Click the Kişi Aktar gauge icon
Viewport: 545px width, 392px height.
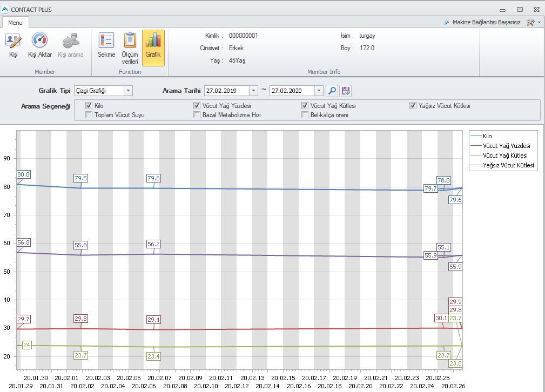click(39, 40)
